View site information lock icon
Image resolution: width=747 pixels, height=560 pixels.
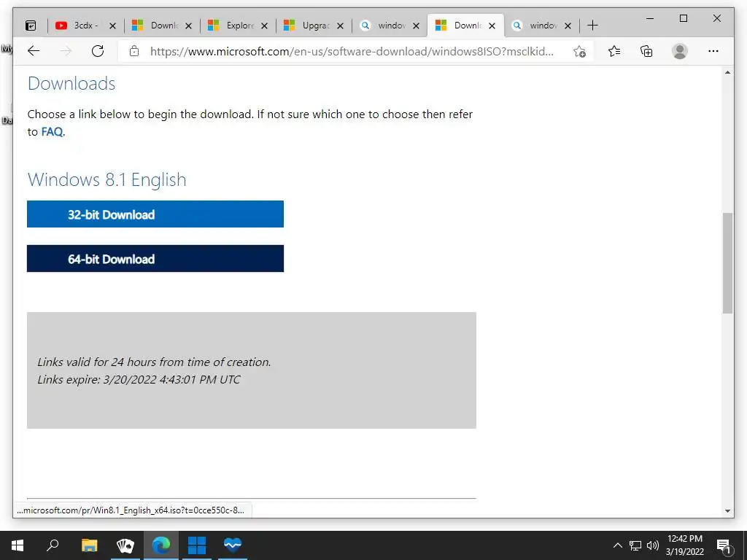(134, 51)
